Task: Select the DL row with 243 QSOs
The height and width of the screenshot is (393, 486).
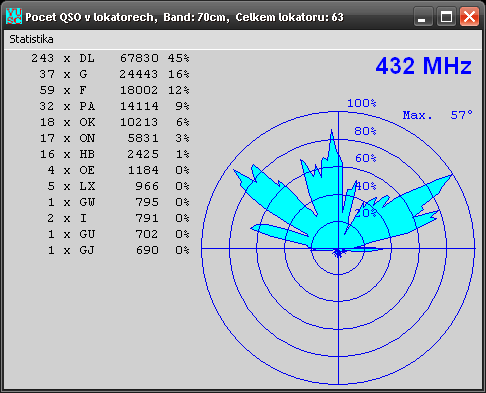Action: (110, 58)
